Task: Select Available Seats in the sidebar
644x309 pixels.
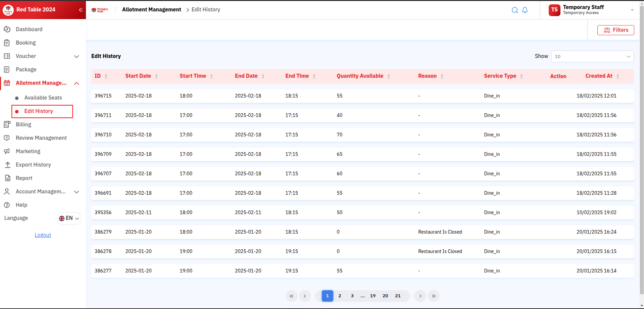Action: click(43, 98)
